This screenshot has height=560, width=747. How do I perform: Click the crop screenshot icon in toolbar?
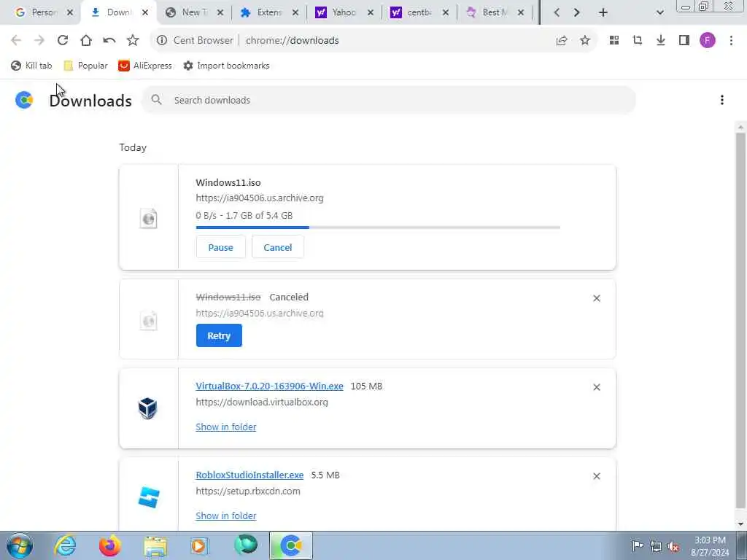coord(638,41)
